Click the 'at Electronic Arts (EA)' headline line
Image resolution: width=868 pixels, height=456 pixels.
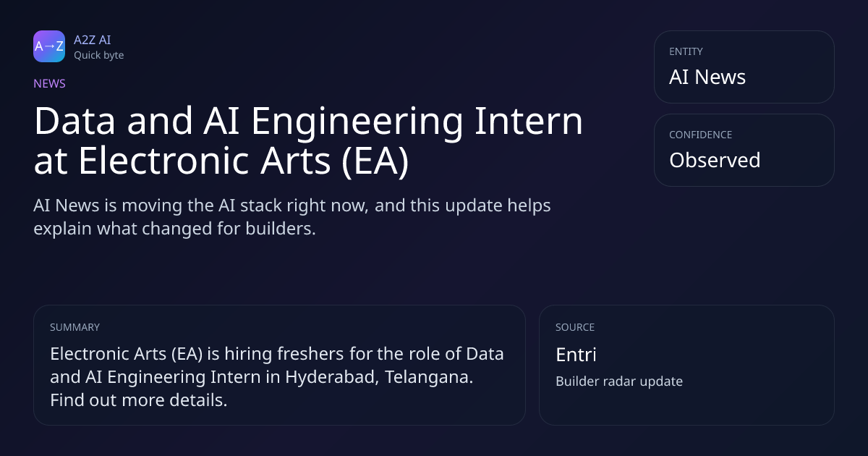(x=221, y=161)
